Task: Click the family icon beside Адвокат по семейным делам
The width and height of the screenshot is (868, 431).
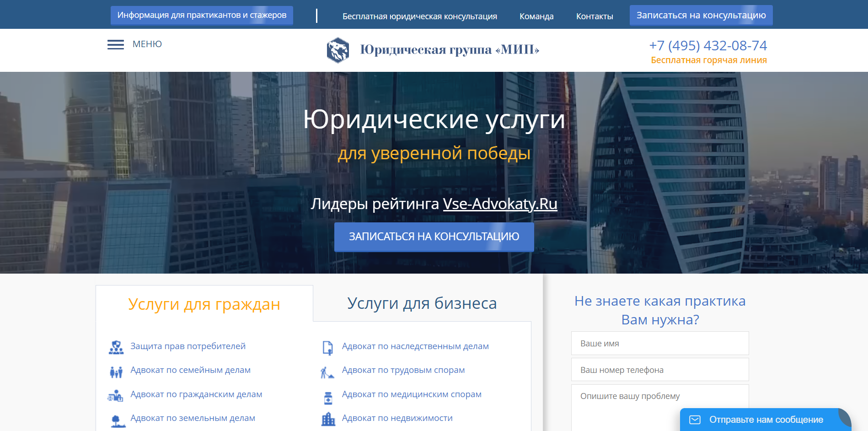Action: click(116, 372)
